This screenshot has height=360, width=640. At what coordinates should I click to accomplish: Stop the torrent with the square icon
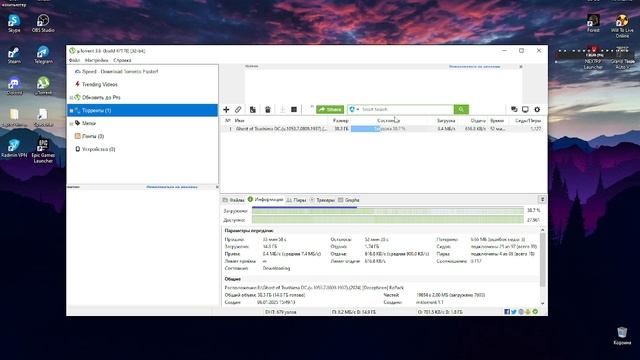pyautogui.click(x=294, y=109)
